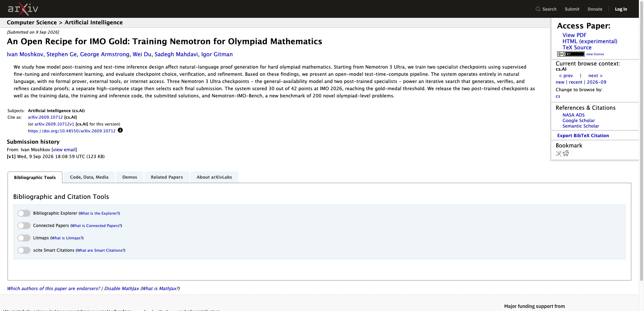Open the DOI link for the paper

[72, 131]
